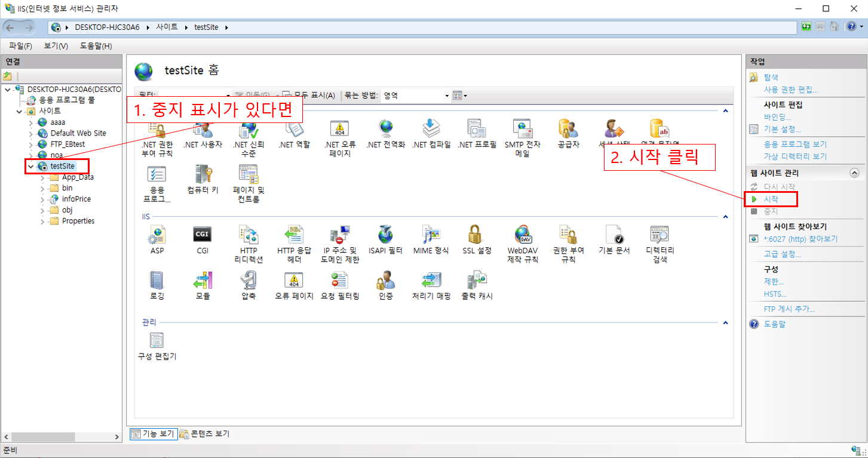Screen dimensions: 868x458
Task: Open the 보기(V) menu
Action: (56, 46)
